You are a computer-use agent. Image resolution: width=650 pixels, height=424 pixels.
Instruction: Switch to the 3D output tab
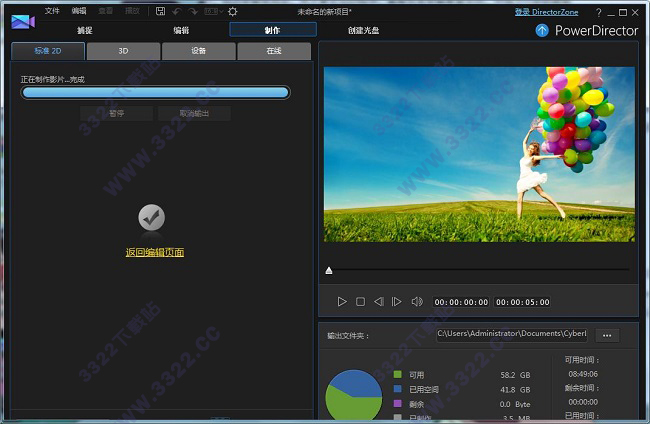click(123, 51)
